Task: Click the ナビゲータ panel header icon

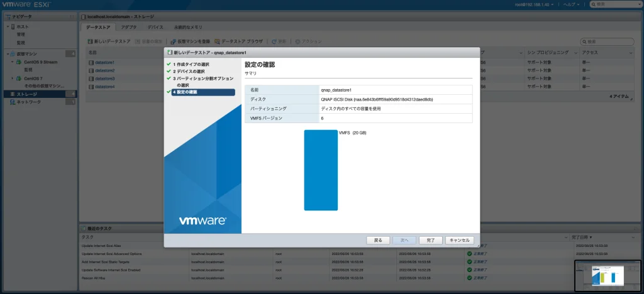Action: 9,16
